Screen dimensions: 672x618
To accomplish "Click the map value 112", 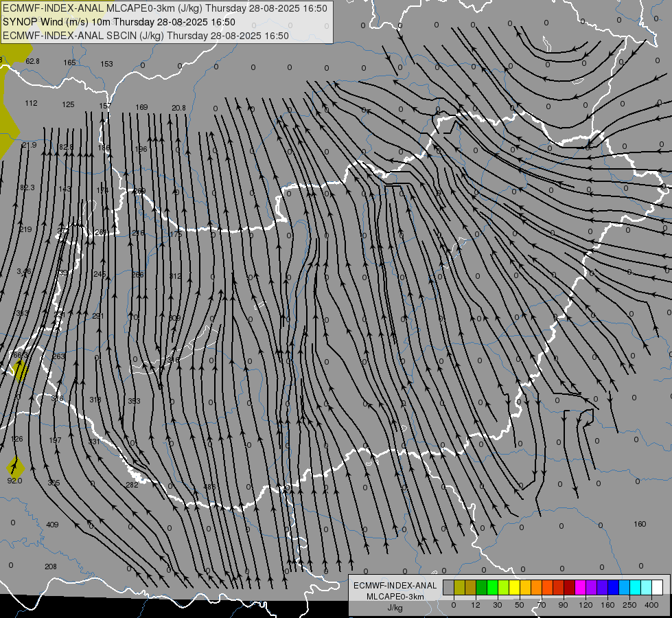I will tap(32, 104).
